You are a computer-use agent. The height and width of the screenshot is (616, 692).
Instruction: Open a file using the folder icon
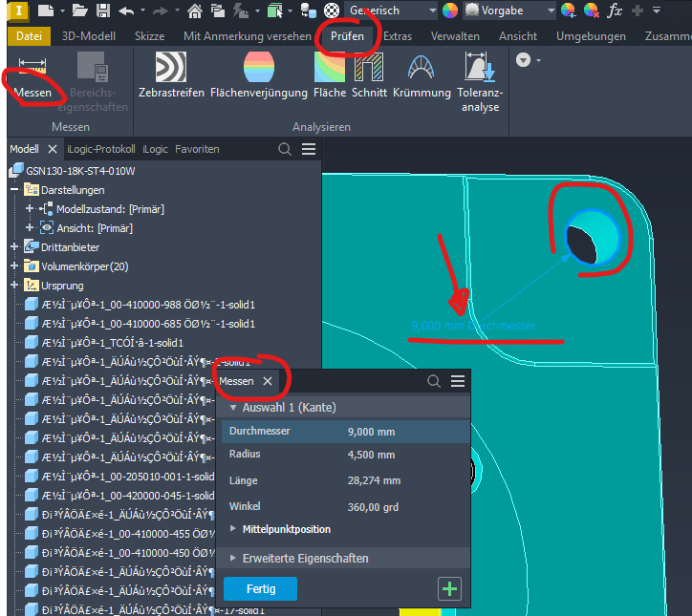coord(80,11)
